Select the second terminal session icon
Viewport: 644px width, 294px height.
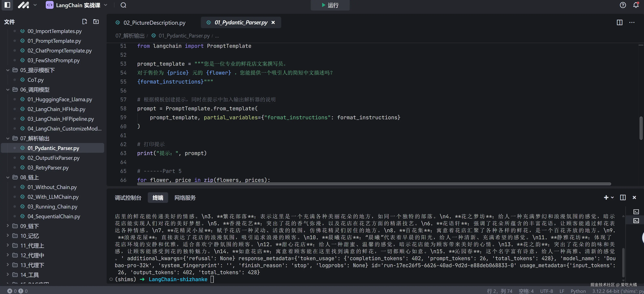click(636, 221)
